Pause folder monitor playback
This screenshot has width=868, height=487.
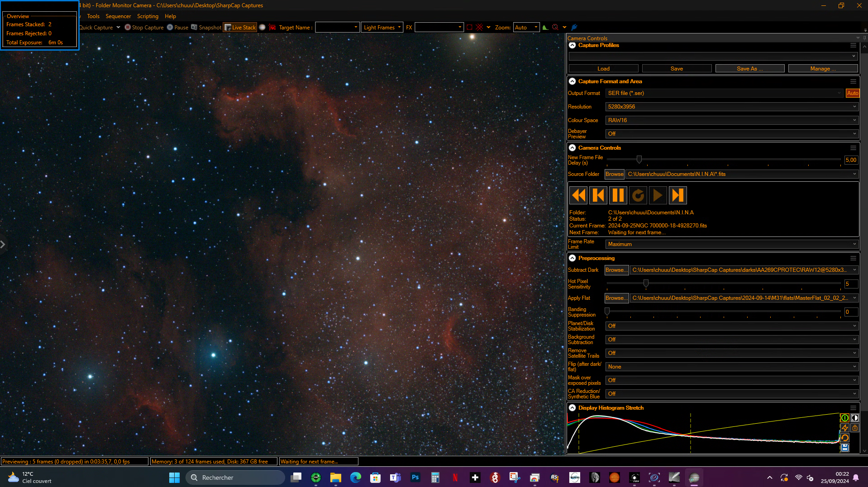click(x=618, y=195)
